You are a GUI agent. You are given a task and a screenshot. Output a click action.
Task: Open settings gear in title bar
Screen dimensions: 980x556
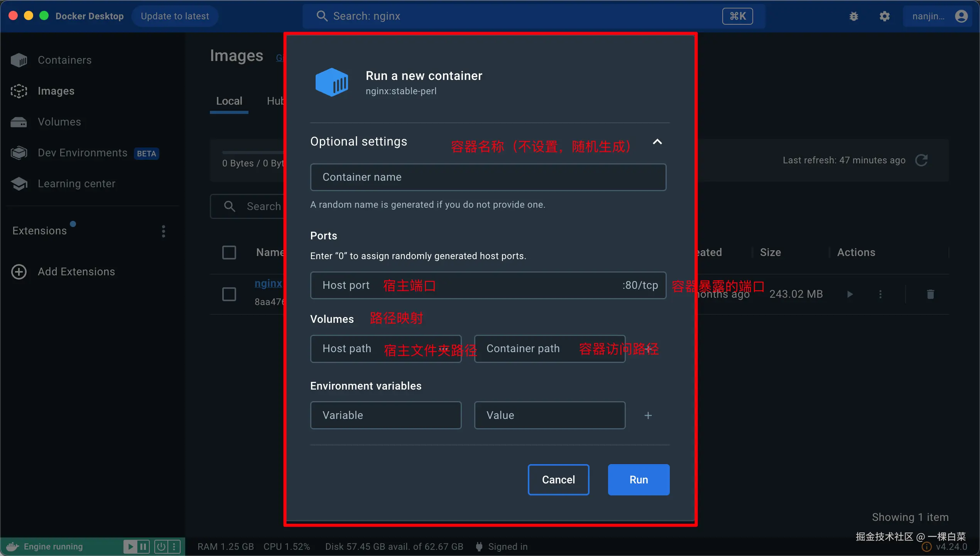(x=884, y=16)
